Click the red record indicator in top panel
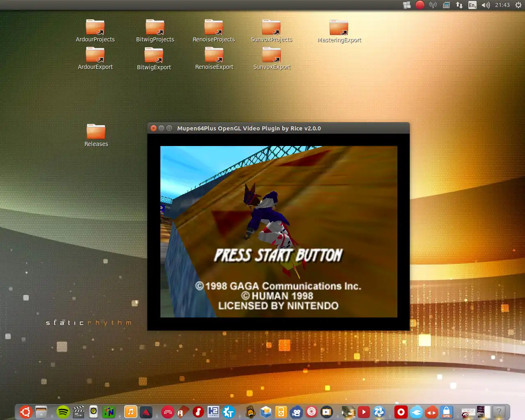 click(x=420, y=5)
